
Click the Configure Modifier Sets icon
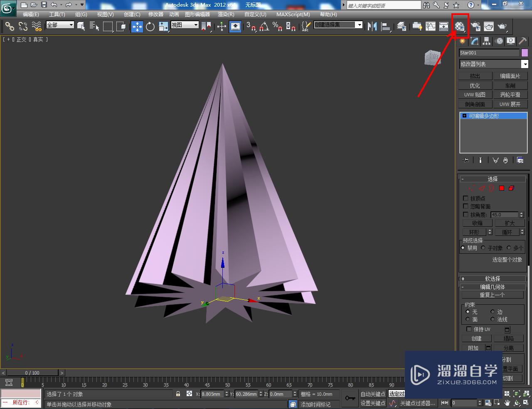coord(520,160)
